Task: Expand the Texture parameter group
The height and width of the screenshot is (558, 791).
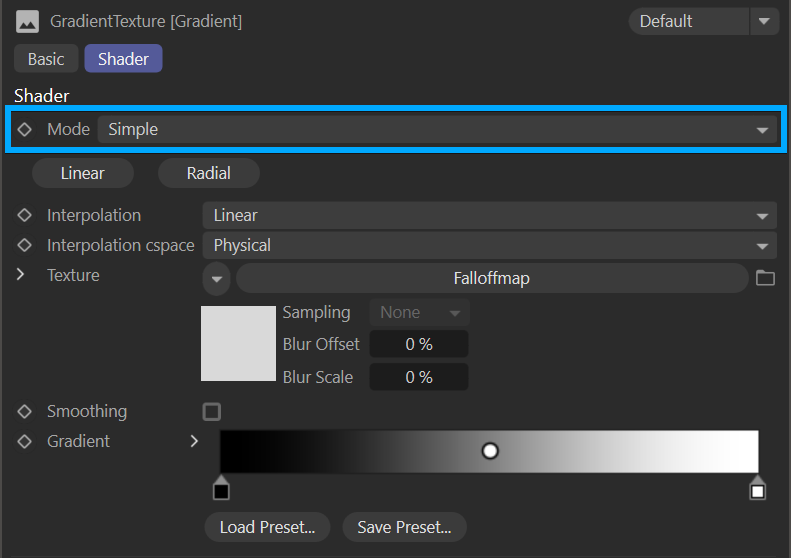Action: click(x=21, y=275)
